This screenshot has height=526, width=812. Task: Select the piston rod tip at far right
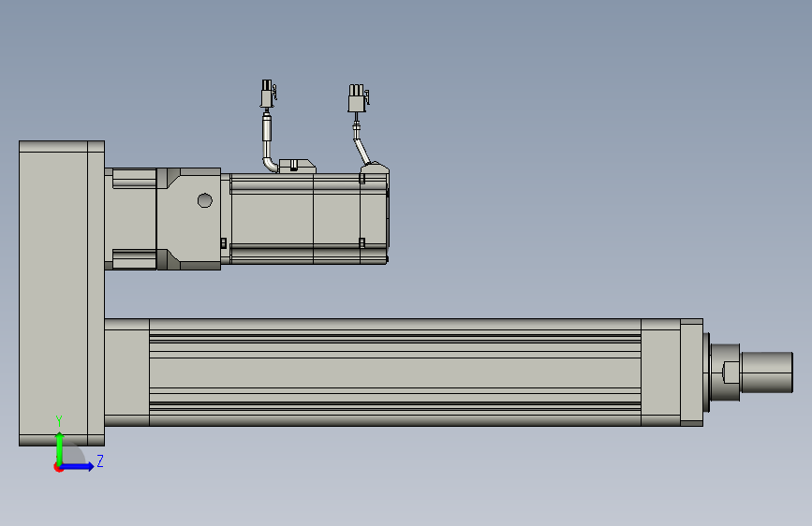[x=766, y=373]
